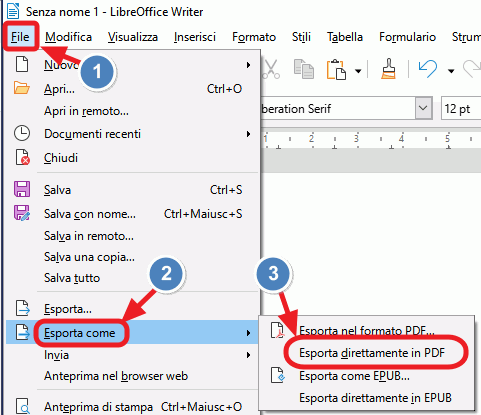This screenshot has height=415, width=481.
Task: Open the Visualizza menu
Action: 133,37
